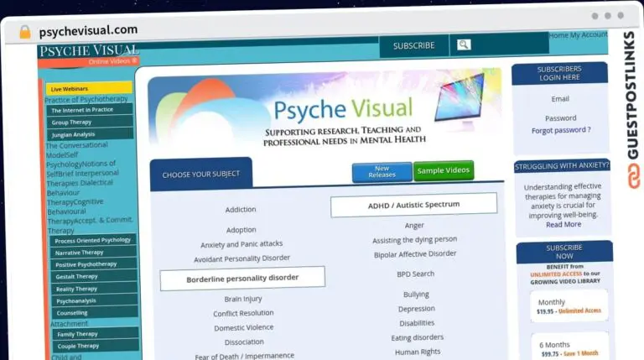Open Live Webinars menu item

89,88
